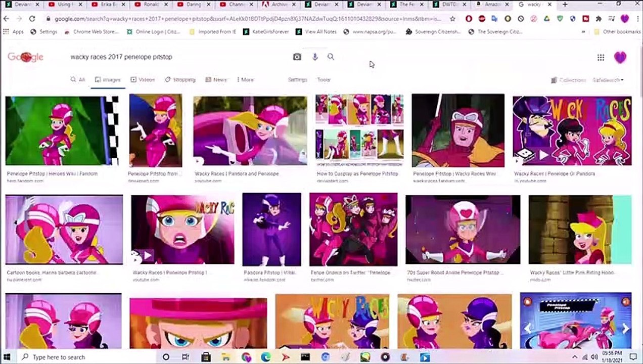643x364 pixels.
Task: Expand the More search options menu
Action: [245, 80]
